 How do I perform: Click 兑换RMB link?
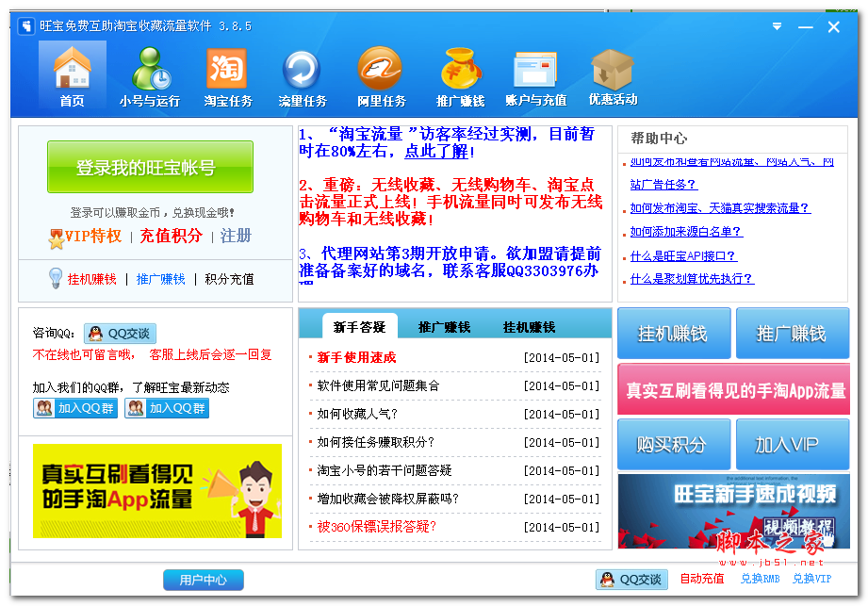pos(760,579)
